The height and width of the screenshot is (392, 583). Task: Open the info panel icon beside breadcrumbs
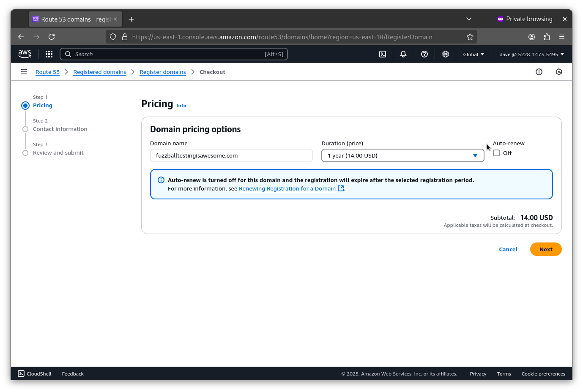[x=539, y=72]
